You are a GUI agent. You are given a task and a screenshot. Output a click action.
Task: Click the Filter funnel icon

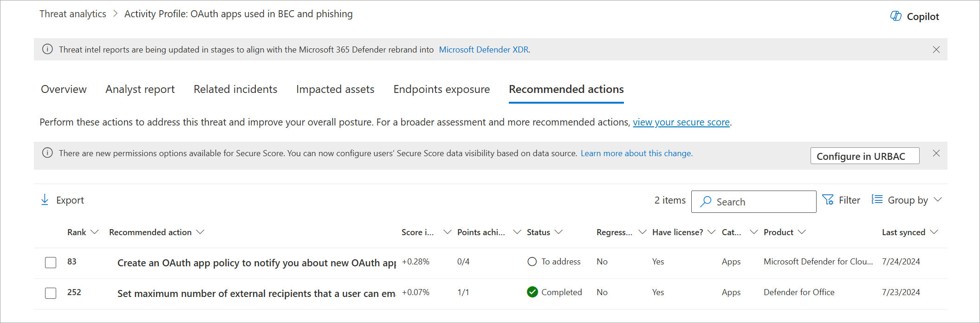[x=828, y=200]
